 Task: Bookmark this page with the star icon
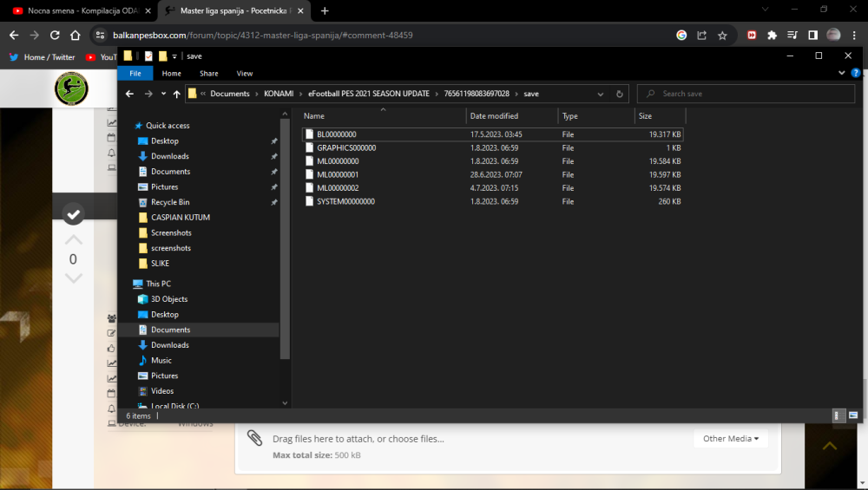click(722, 36)
